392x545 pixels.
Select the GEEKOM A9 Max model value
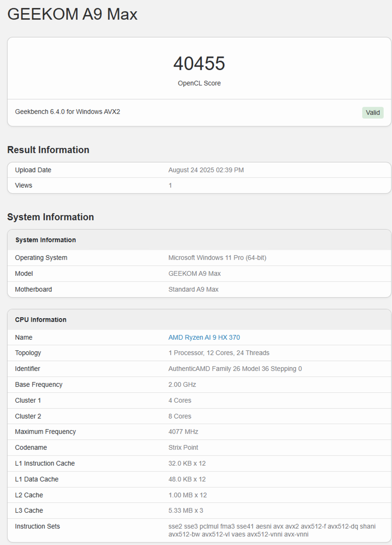194,273
